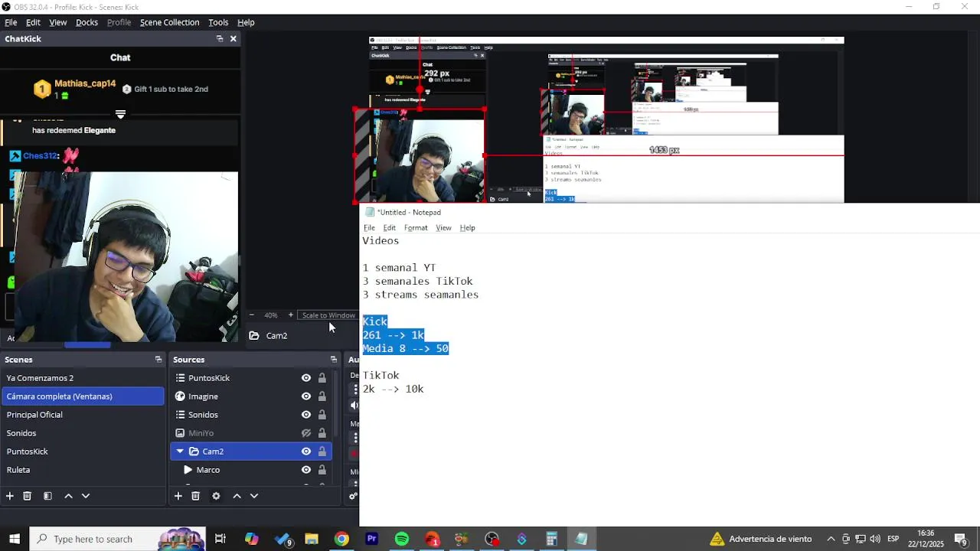
Task: Click '3 streams seamanles' line in Notepad
Action: [x=420, y=295]
